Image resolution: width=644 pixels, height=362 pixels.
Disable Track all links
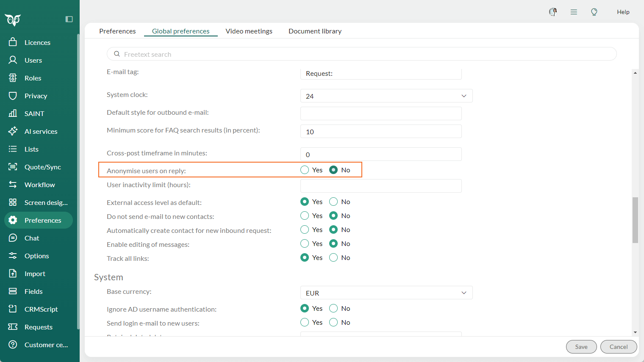point(333,257)
